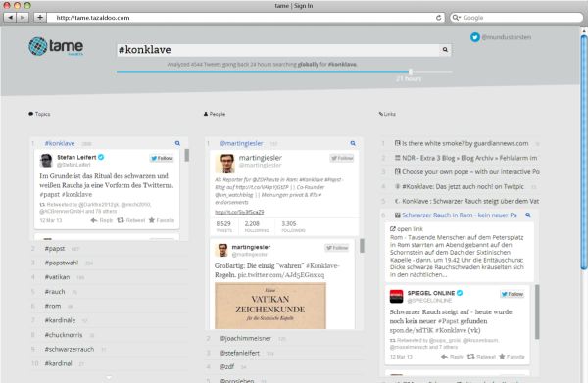Click the plus add-bookmark button
This screenshot has height=383, width=588.
pos(40,18)
